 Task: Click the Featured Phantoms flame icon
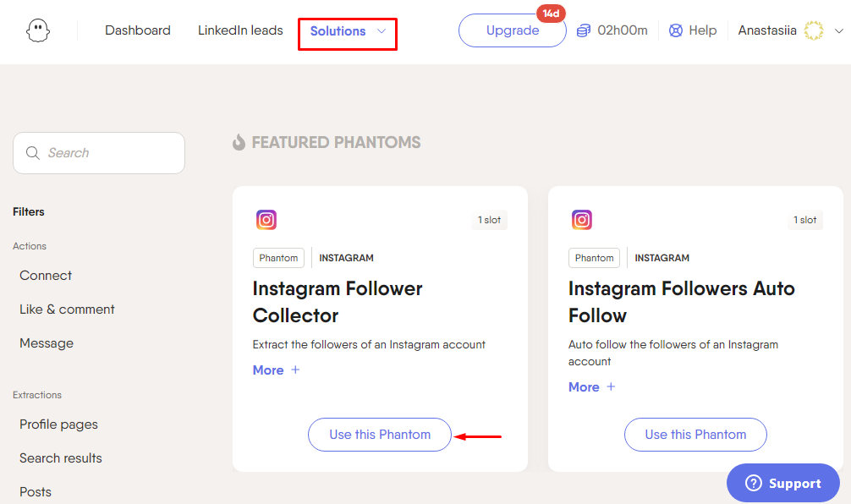click(x=239, y=142)
